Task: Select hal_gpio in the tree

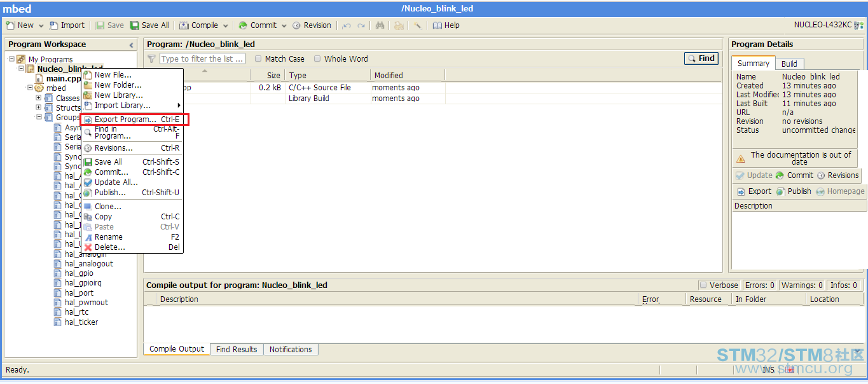Action: point(79,273)
